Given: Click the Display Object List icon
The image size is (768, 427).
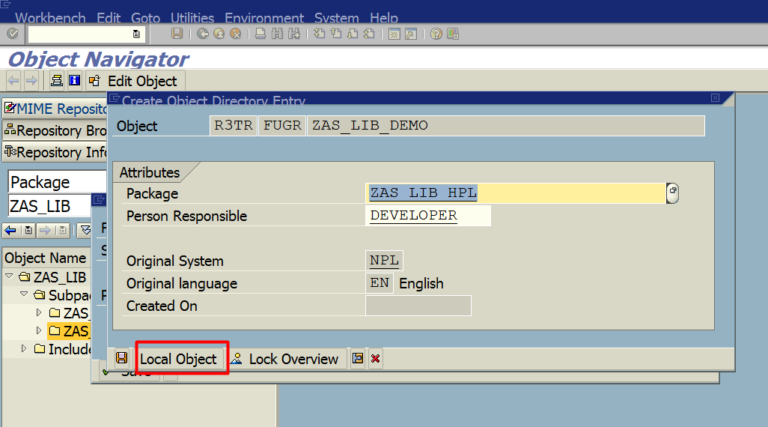Looking at the screenshot, I should pos(57,80).
